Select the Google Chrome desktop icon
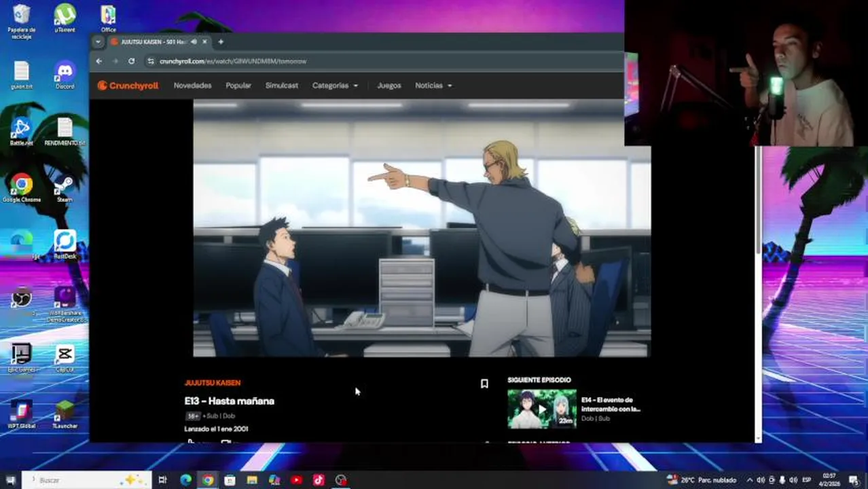Image resolution: width=868 pixels, height=489 pixels. click(x=22, y=188)
